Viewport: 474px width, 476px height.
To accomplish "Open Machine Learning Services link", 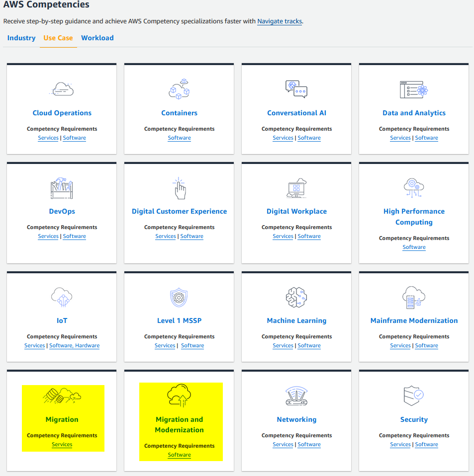I will (x=283, y=345).
